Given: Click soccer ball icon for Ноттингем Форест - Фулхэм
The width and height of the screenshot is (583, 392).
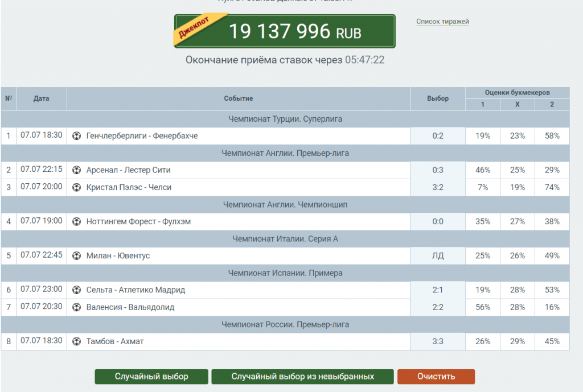Looking at the screenshot, I should click(x=77, y=222).
